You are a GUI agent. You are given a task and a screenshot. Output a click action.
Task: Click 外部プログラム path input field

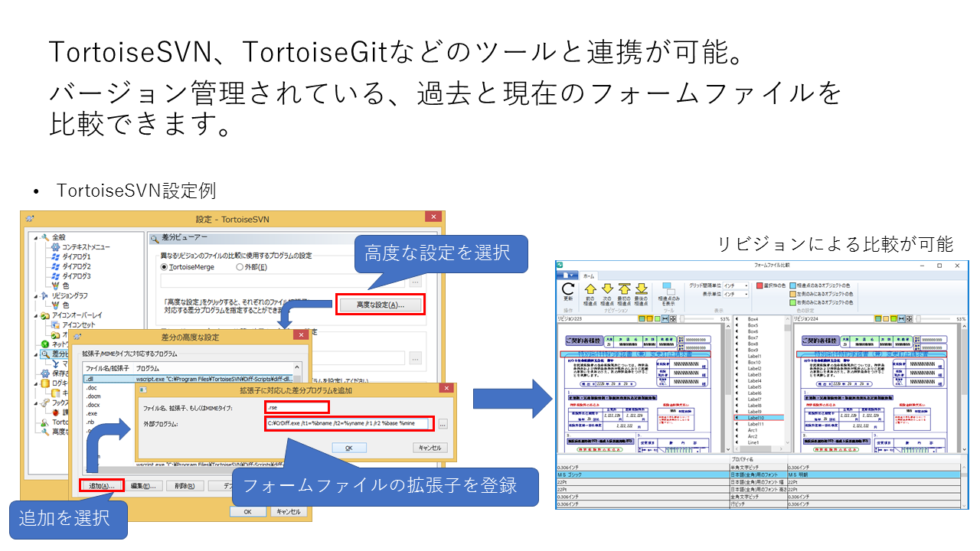pyautogui.click(x=348, y=423)
